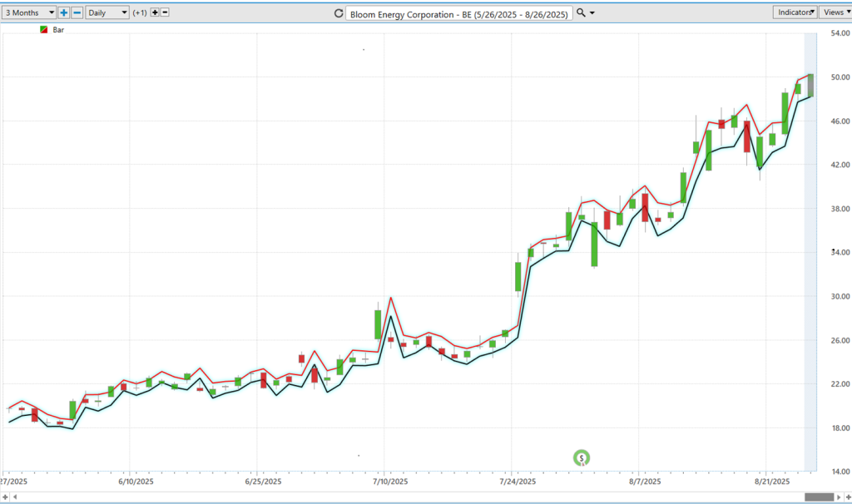This screenshot has height=504, width=852.
Task: Click the plus icon at bottom-left corner
Action: pos(5,497)
